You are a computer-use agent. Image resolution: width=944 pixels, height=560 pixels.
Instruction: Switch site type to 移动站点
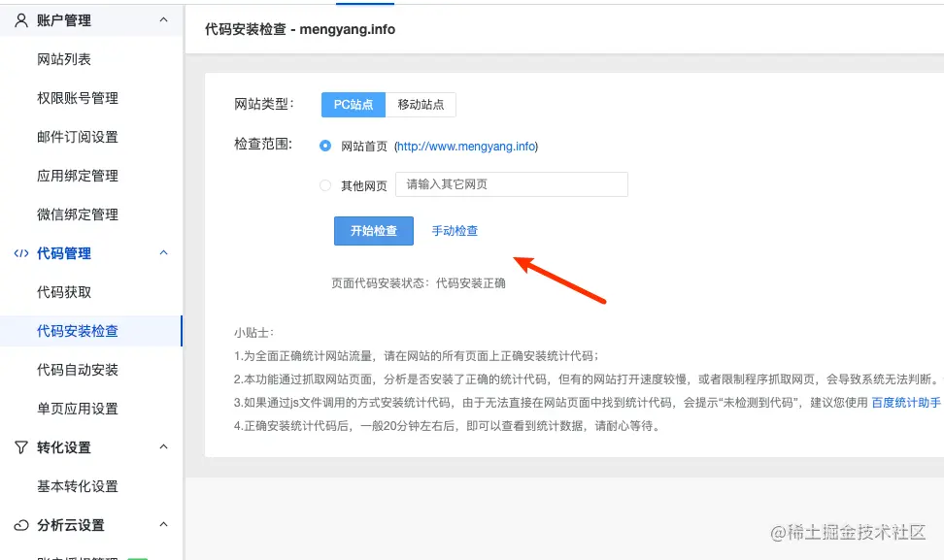421,105
